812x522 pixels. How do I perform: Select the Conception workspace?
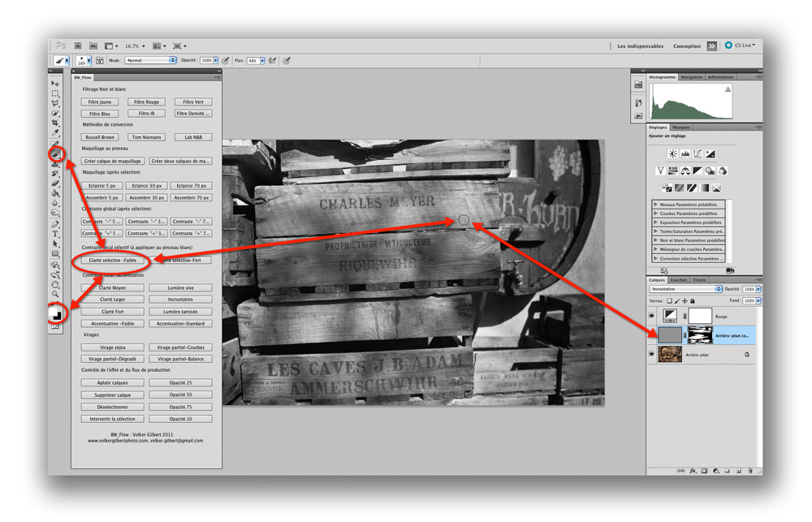(x=687, y=46)
